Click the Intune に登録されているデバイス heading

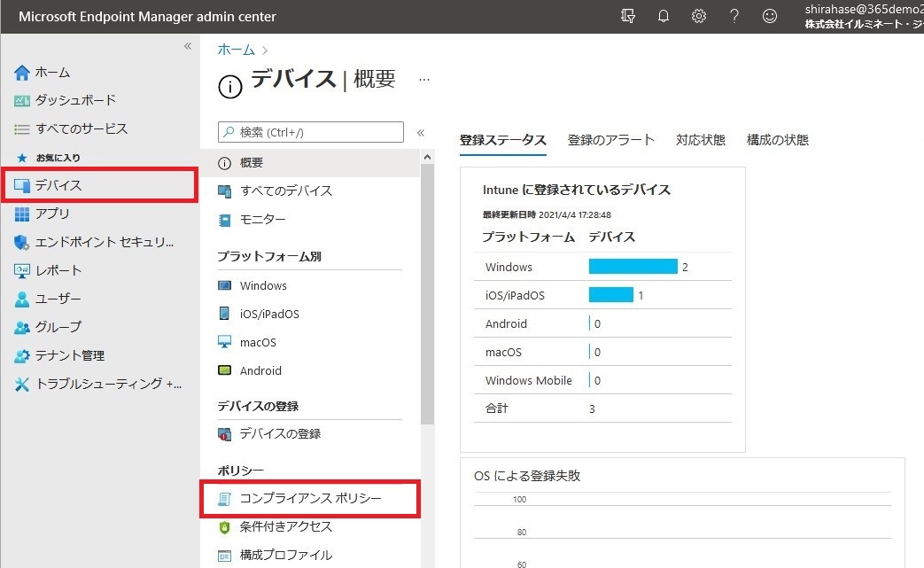577,191
